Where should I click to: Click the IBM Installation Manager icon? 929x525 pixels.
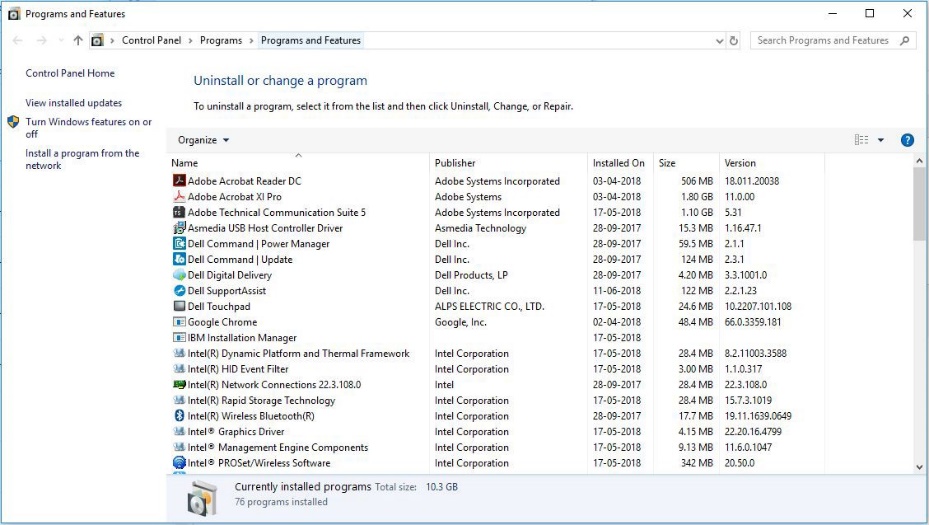(x=179, y=337)
